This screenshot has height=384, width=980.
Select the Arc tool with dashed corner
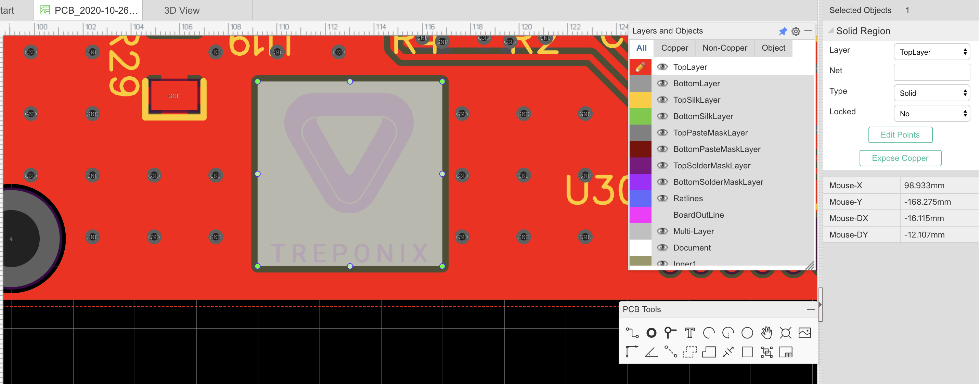point(709,333)
